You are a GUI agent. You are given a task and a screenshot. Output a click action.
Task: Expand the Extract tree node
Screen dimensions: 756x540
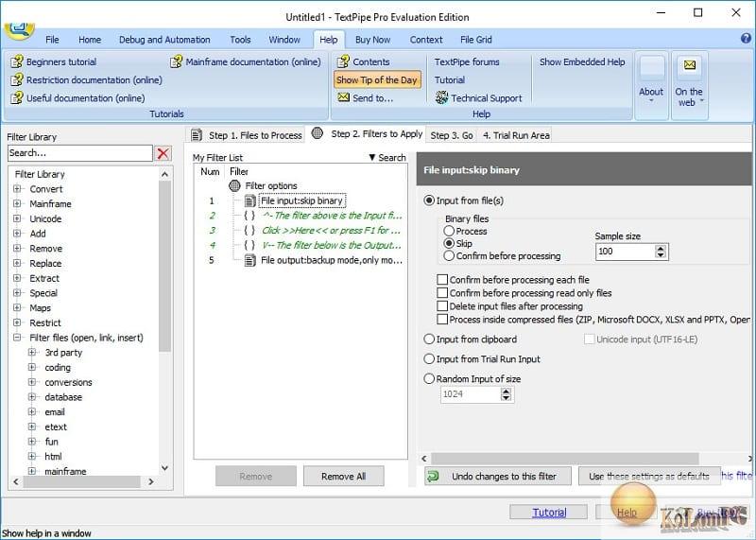click(x=17, y=278)
